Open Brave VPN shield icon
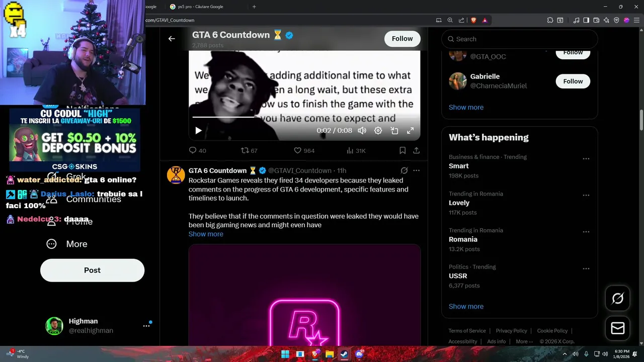Image resolution: width=644 pixels, height=362 pixels. point(616,20)
